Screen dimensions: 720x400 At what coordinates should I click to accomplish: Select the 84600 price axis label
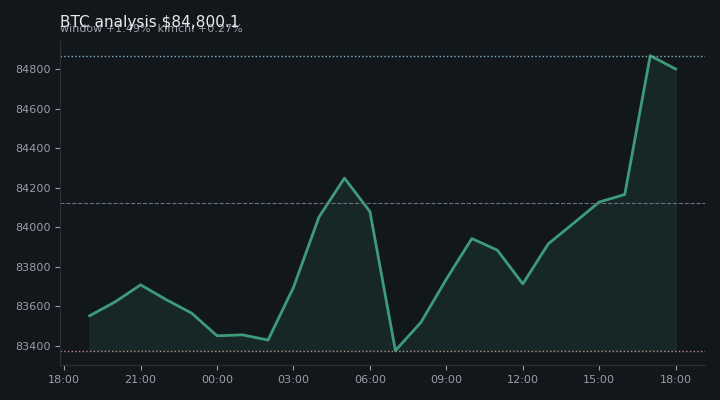click(x=33, y=109)
